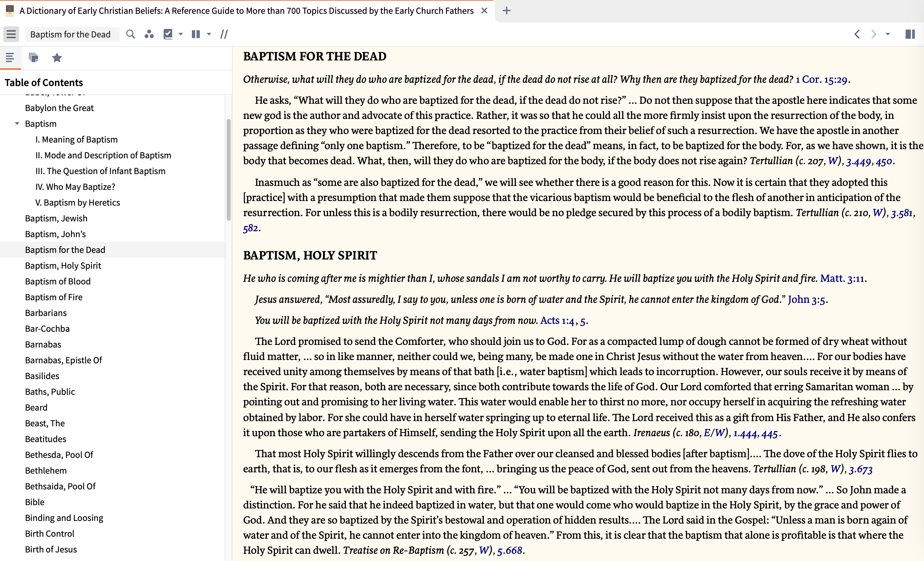Click the E/W abbreviation link after Irenaeus
This screenshot has width=924, height=561.
click(x=714, y=433)
